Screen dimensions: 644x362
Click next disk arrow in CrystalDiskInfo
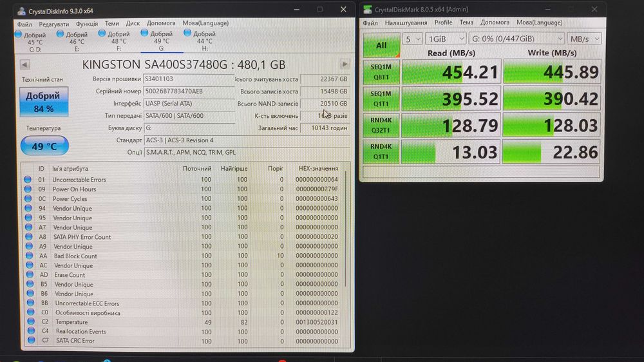click(345, 64)
